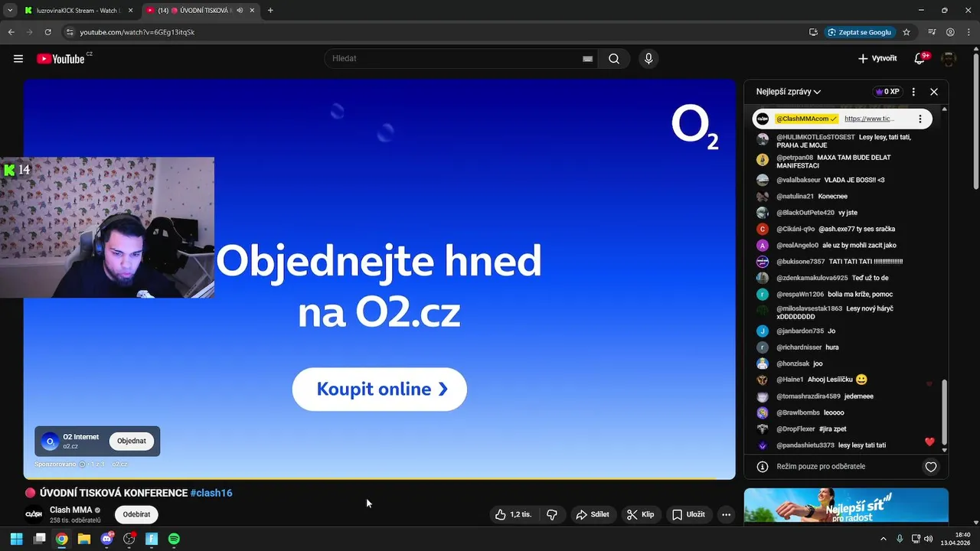Click the live chat scrollbar thumb
The height and width of the screenshot is (551, 980).
944,411
